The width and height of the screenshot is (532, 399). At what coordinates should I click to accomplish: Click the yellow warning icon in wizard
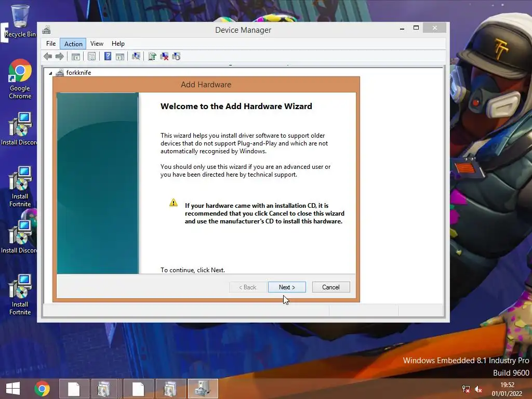pyautogui.click(x=174, y=203)
